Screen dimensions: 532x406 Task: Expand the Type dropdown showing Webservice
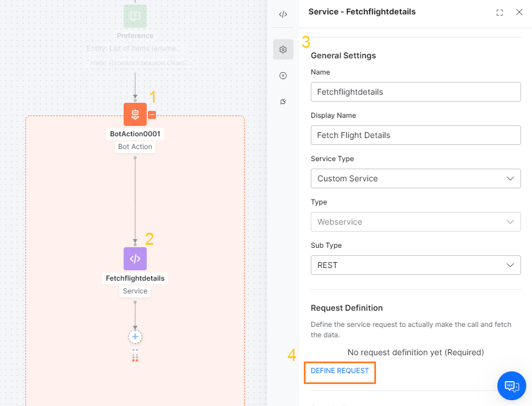[x=415, y=222]
